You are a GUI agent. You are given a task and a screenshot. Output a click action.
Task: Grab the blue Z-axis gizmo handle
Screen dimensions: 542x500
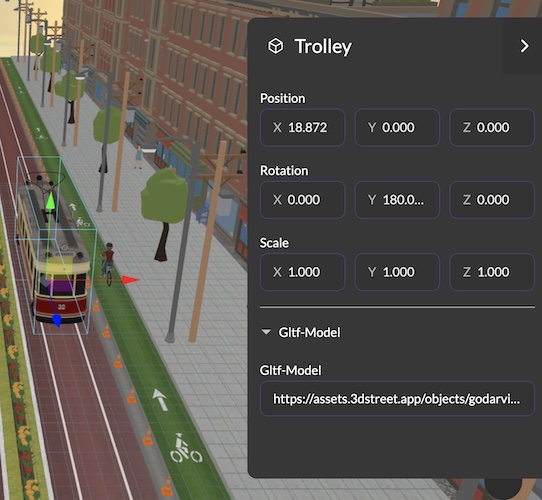(x=56, y=320)
